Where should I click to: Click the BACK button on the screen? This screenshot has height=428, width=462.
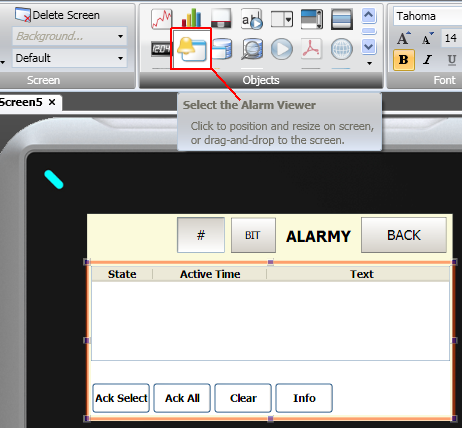tap(404, 235)
